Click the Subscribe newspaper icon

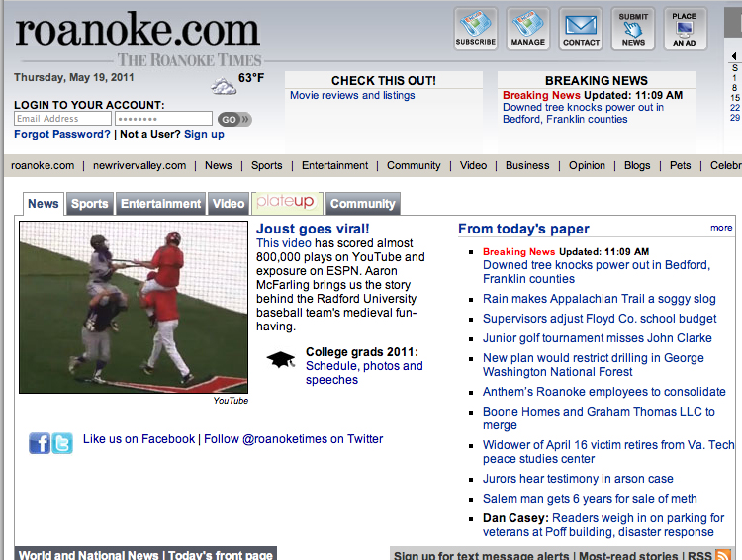(476, 29)
